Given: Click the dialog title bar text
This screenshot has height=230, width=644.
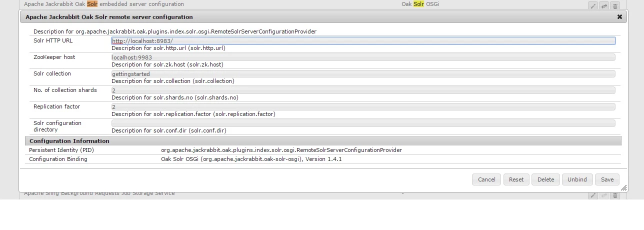Looking at the screenshot, I should click(109, 16).
